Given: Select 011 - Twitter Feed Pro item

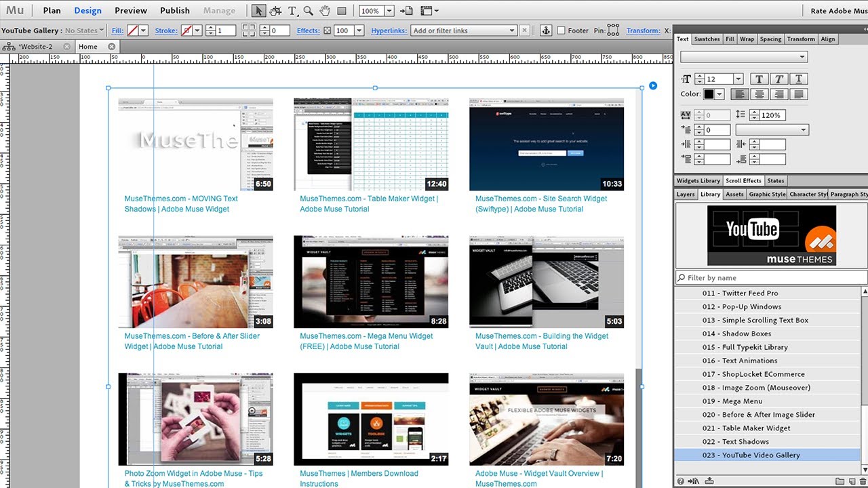Looking at the screenshot, I should 767,293.
